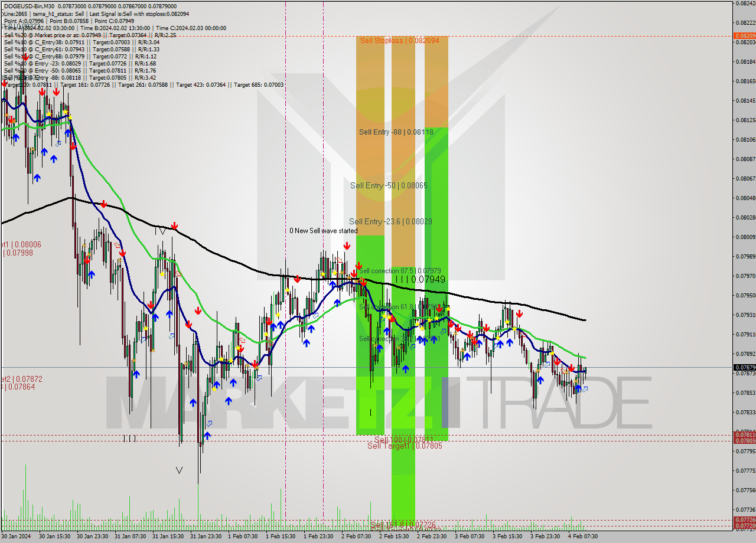Screen dimensions: 756x543
Task: Click the '4 Feb 07:30' time axis label
Action: coord(583,537)
